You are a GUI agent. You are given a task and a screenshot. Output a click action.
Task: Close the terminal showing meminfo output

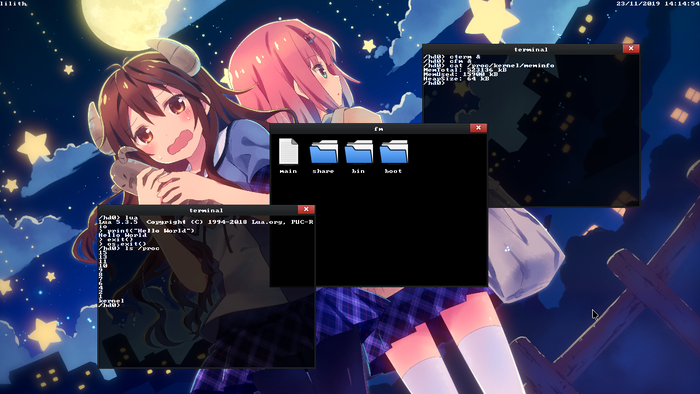[631, 48]
